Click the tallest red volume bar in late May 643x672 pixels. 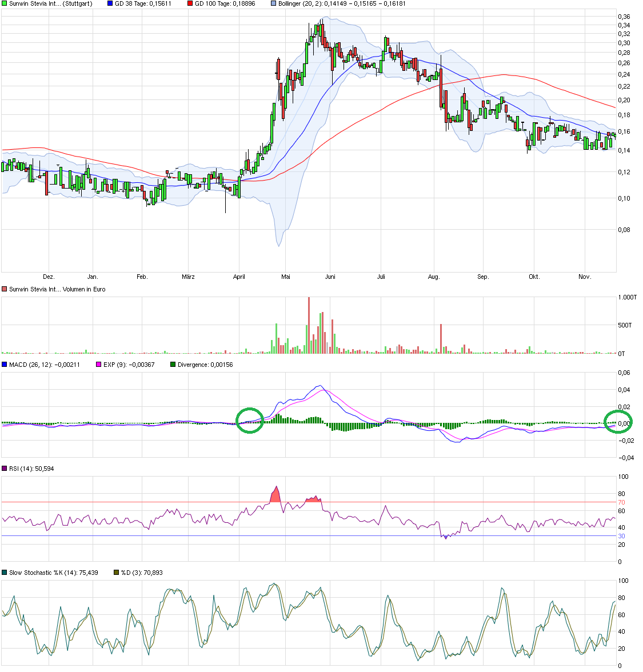click(x=309, y=325)
